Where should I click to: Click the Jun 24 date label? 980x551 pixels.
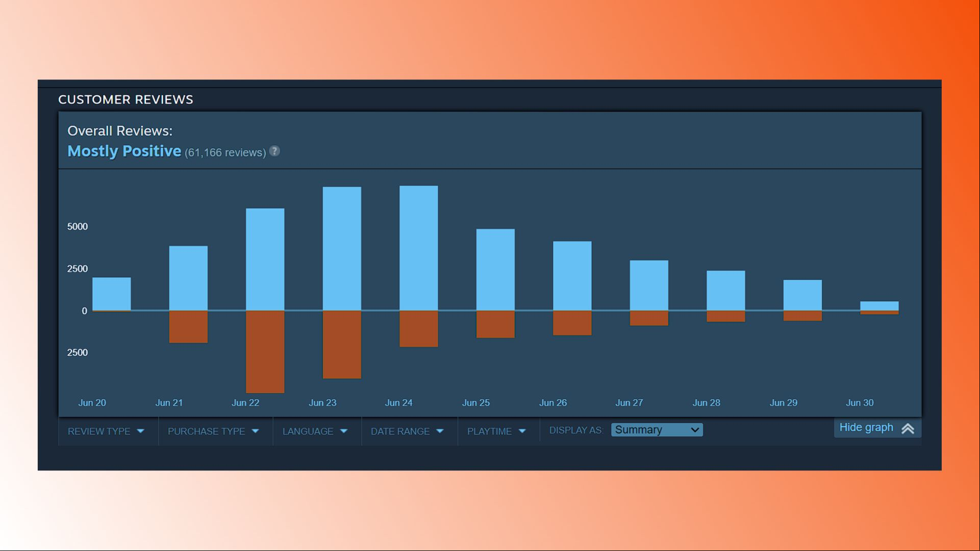tap(399, 403)
